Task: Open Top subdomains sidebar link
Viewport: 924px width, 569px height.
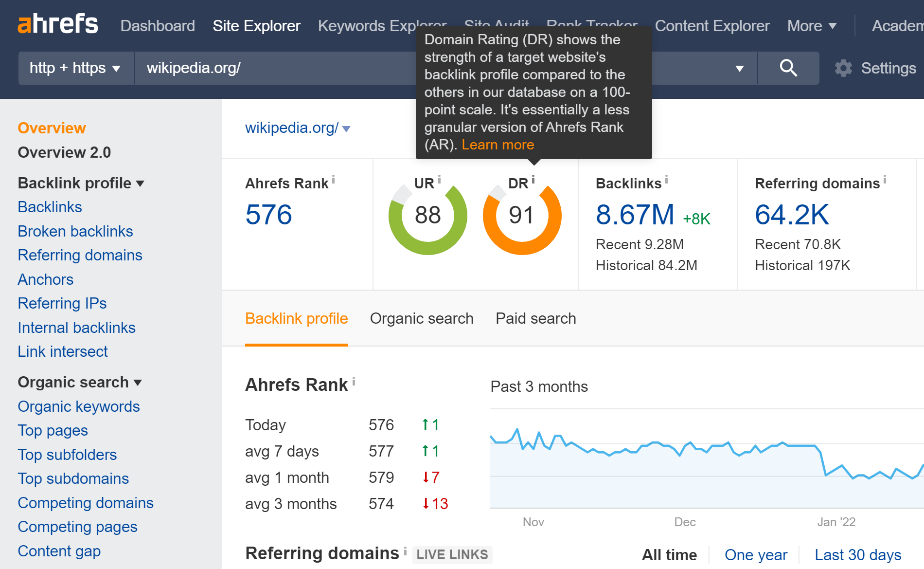Action: coord(73,478)
